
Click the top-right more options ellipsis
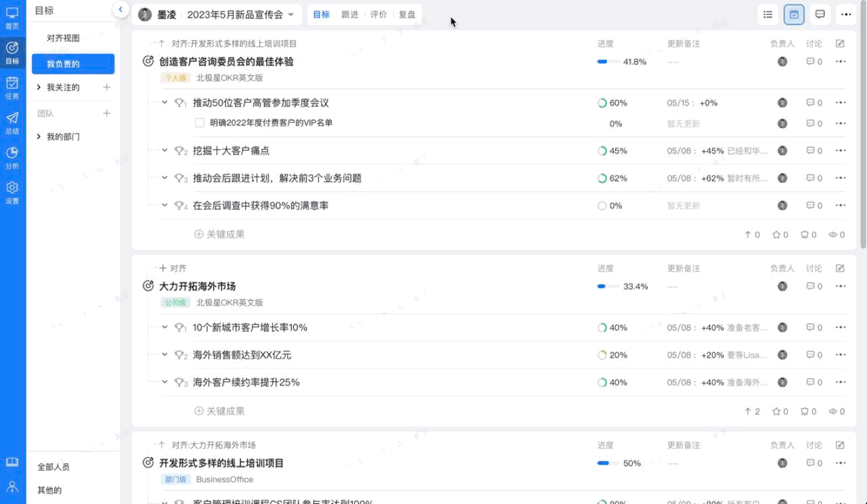tap(845, 14)
